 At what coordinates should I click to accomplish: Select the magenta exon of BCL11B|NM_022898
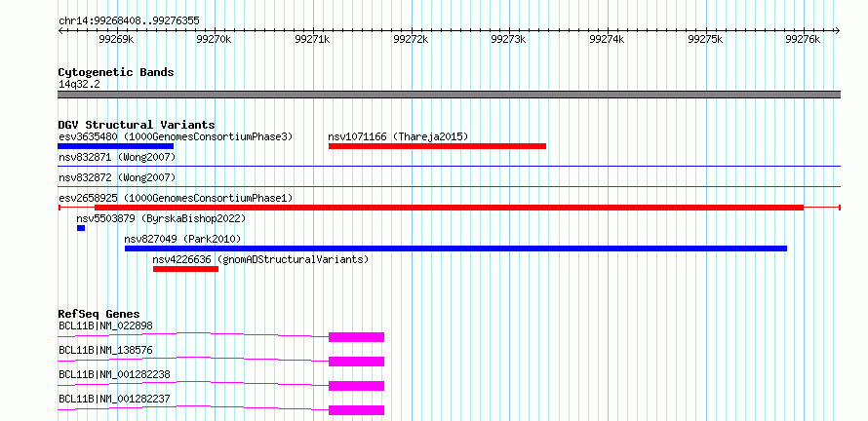(357, 337)
